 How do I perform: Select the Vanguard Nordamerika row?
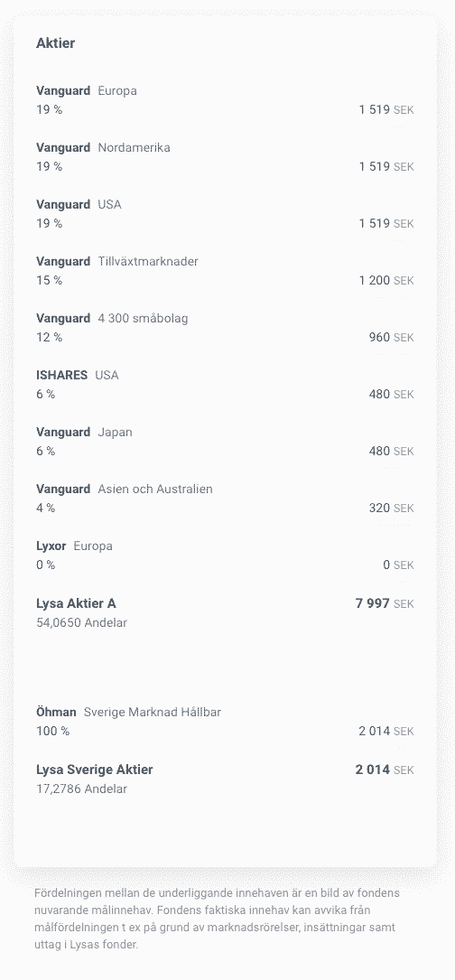[x=225, y=157]
